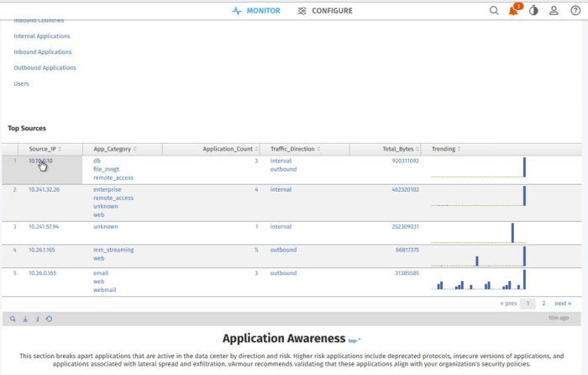Image resolution: width=588 pixels, height=375 pixels.
Task: Go to page 2 of results
Action: click(x=543, y=304)
